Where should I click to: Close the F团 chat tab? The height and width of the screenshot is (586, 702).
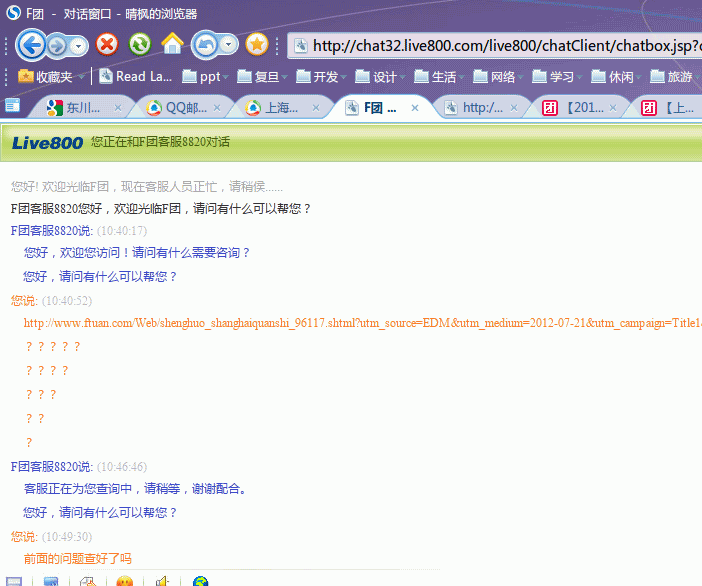[x=415, y=108]
